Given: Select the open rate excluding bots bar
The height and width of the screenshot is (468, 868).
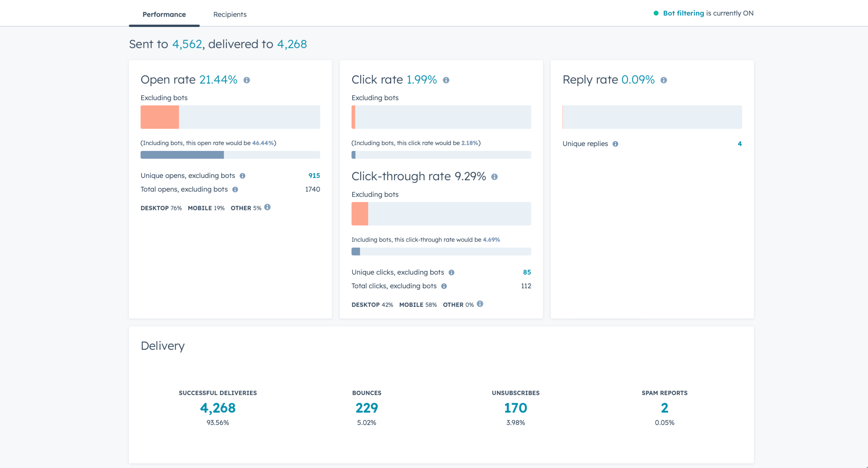Looking at the screenshot, I should (x=230, y=117).
